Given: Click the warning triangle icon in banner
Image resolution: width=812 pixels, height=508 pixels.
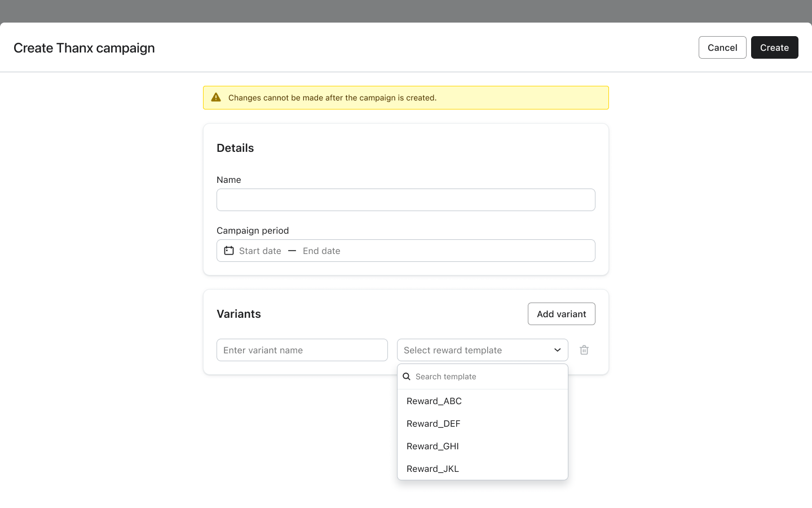Looking at the screenshot, I should pos(216,98).
